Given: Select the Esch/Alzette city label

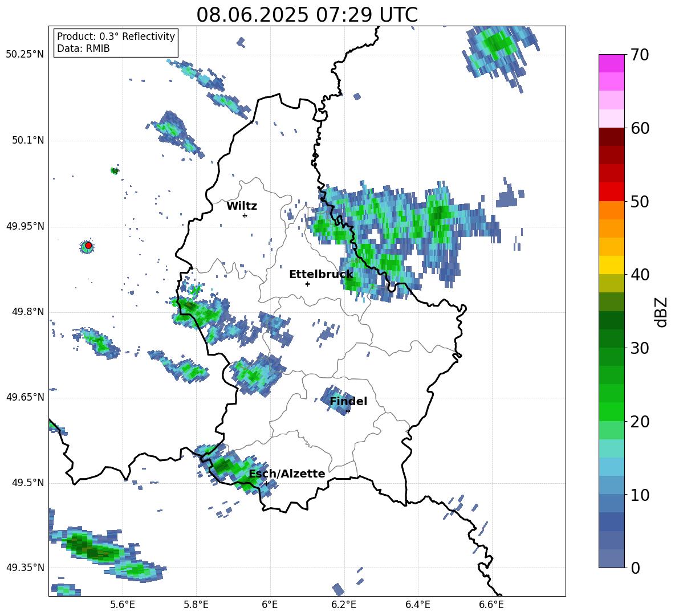Looking at the screenshot, I should [x=287, y=474].
